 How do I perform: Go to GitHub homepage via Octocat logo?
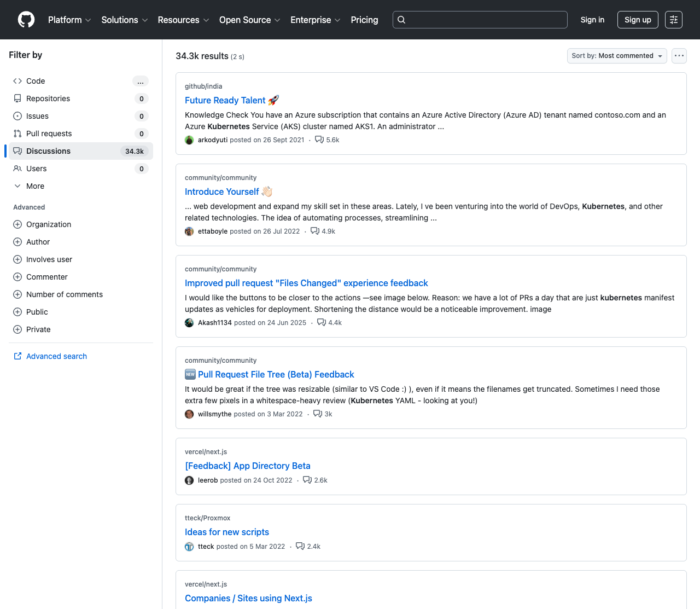(26, 20)
